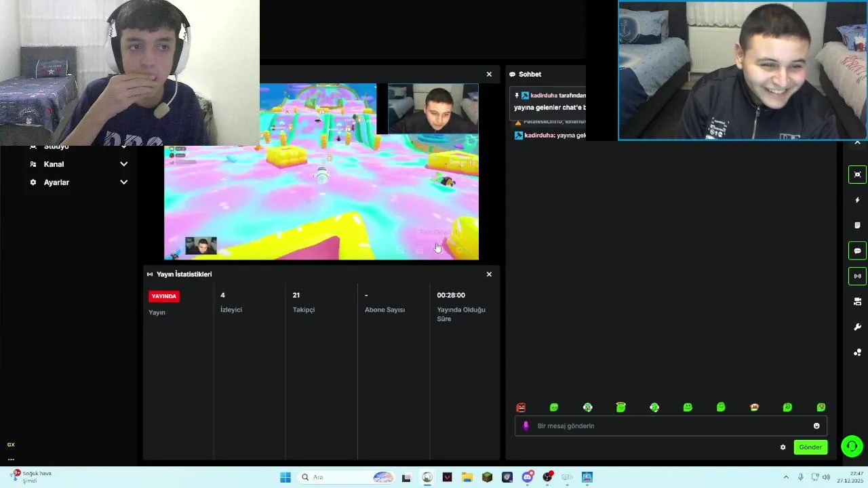
Task: Focus the 'Bir mesaj gönderin' chat input
Action: pos(670,426)
